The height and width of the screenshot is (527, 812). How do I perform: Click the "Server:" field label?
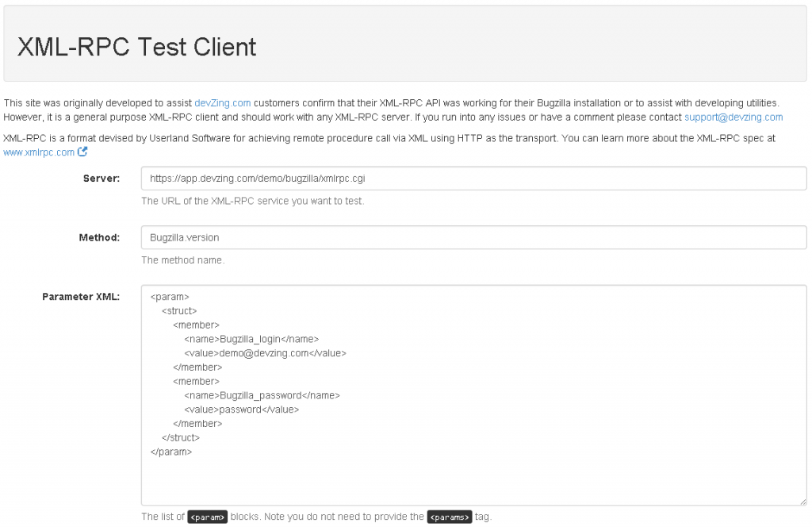[x=101, y=179]
